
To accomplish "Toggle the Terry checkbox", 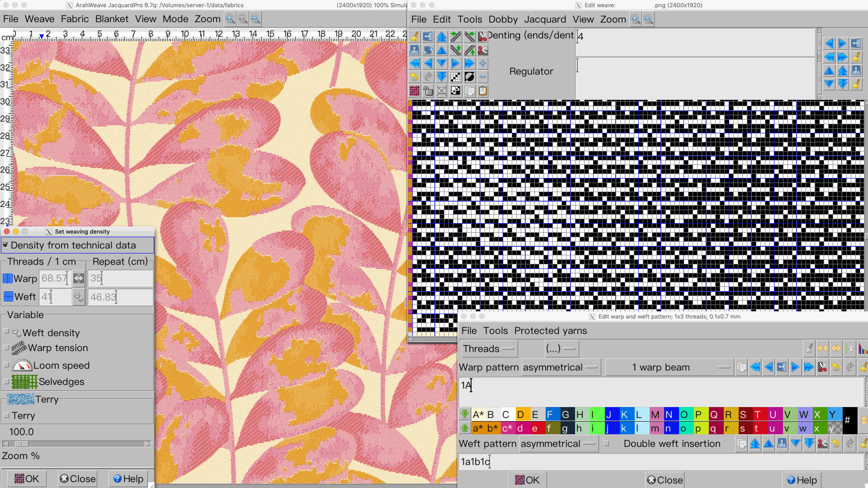I will click(x=6, y=415).
